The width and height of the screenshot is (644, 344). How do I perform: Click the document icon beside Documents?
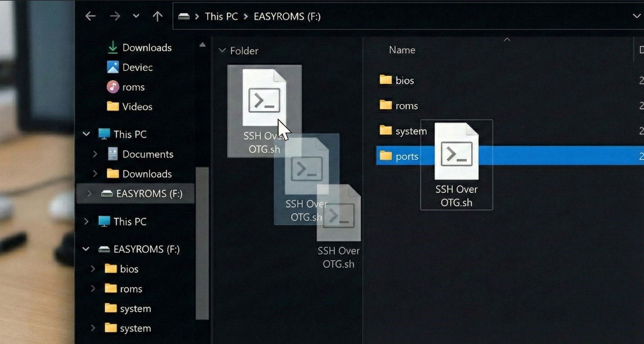112,154
